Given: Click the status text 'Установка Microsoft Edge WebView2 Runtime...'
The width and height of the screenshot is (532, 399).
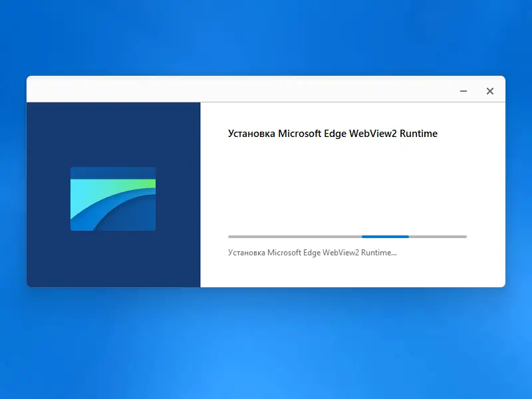Looking at the screenshot, I should pos(312,253).
